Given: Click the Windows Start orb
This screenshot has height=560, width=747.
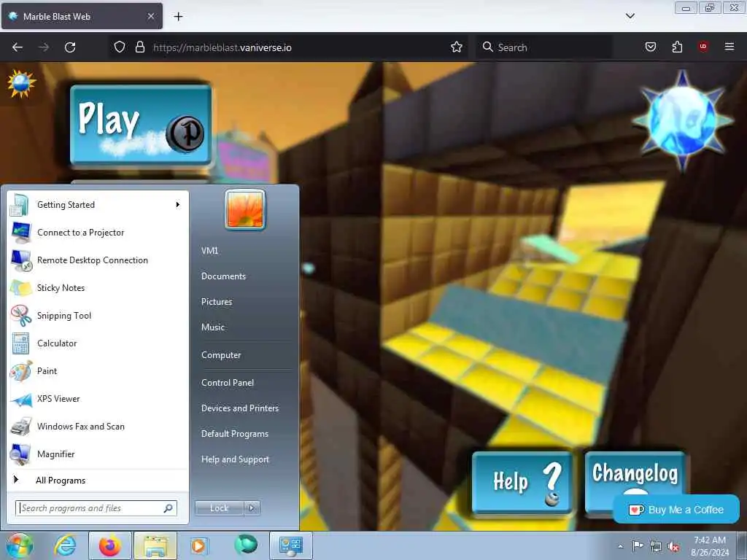Looking at the screenshot, I should (19, 545).
